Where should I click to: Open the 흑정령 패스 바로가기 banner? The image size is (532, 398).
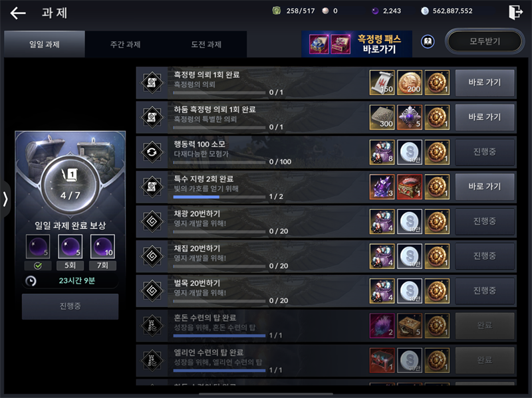[x=356, y=44]
